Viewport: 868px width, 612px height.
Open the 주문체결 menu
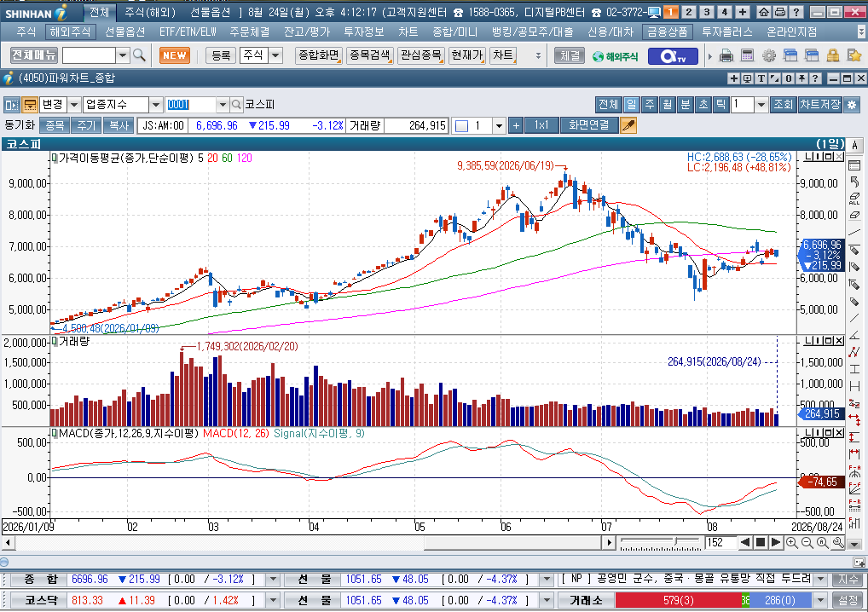click(250, 32)
